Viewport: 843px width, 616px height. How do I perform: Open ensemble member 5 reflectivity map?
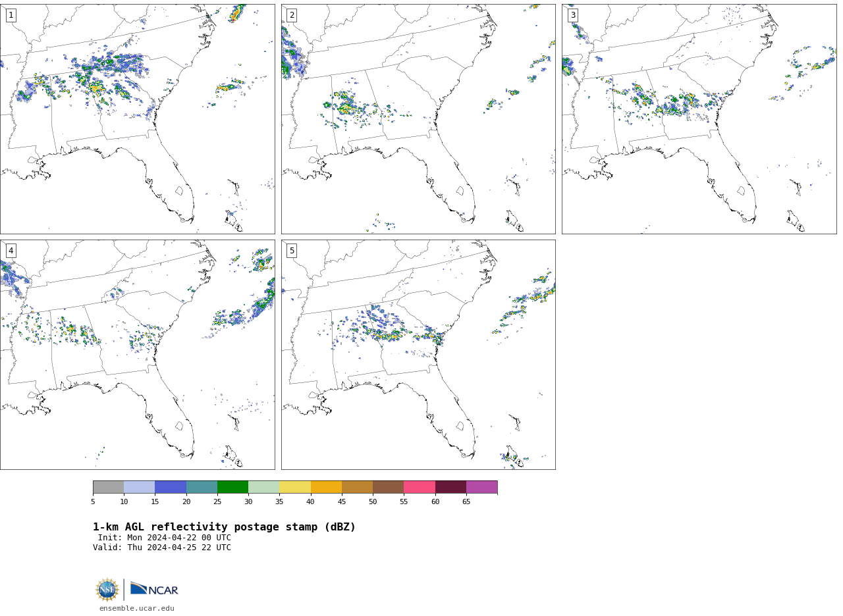click(x=418, y=355)
